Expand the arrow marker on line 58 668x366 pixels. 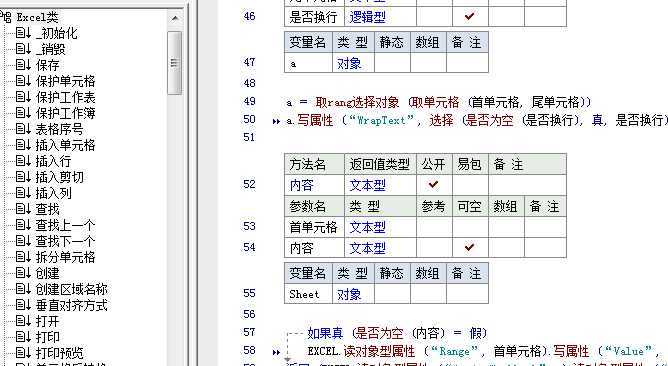(276, 352)
